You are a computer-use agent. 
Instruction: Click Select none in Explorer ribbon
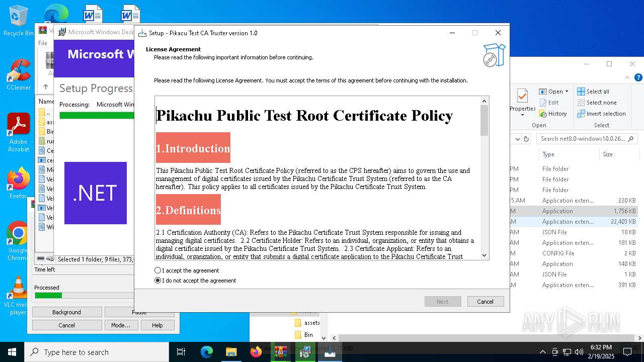coord(597,103)
